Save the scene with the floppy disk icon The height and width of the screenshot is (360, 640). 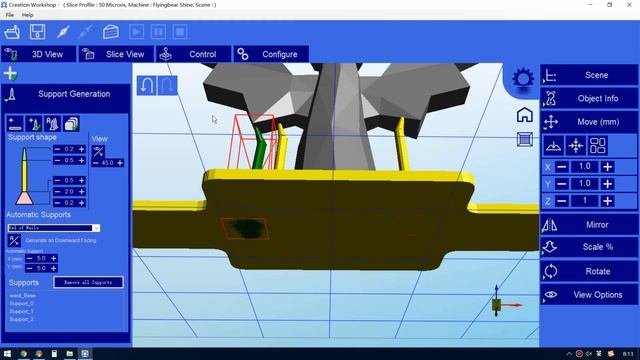(x=38, y=32)
